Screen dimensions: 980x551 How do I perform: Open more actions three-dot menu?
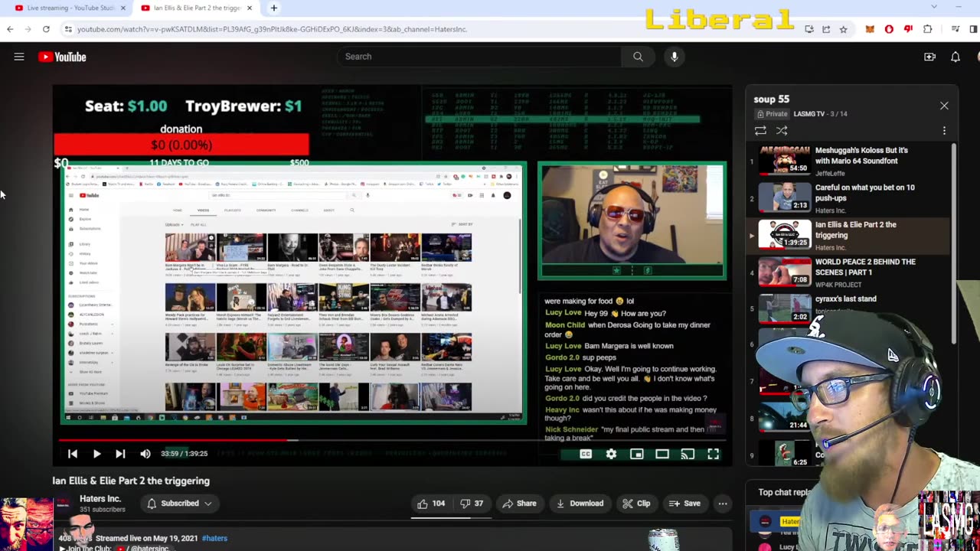pyautogui.click(x=723, y=504)
